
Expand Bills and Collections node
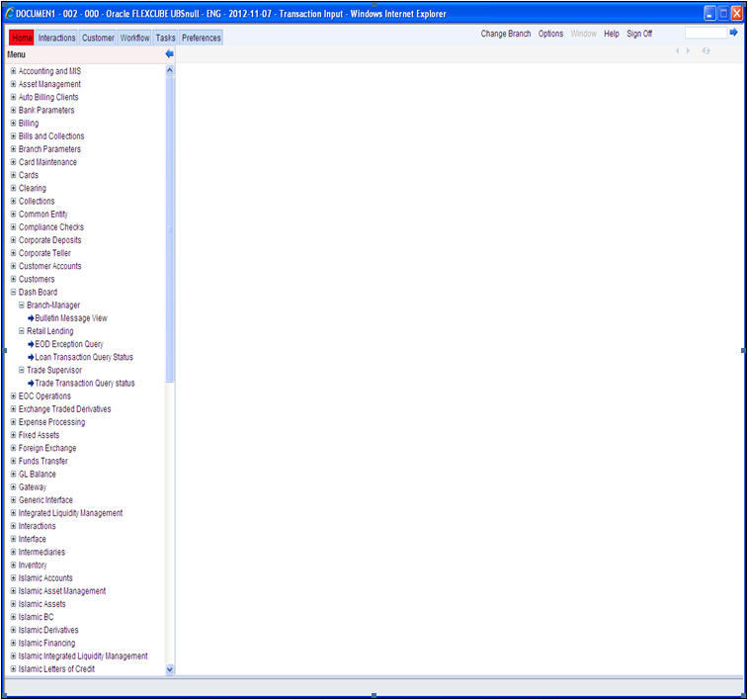[x=14, y=136]
